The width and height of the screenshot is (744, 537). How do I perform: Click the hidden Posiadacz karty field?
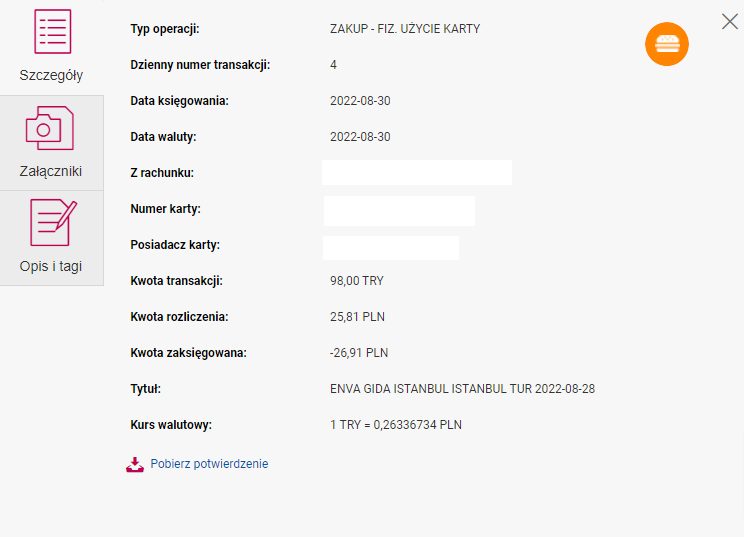tap(391, 248)
